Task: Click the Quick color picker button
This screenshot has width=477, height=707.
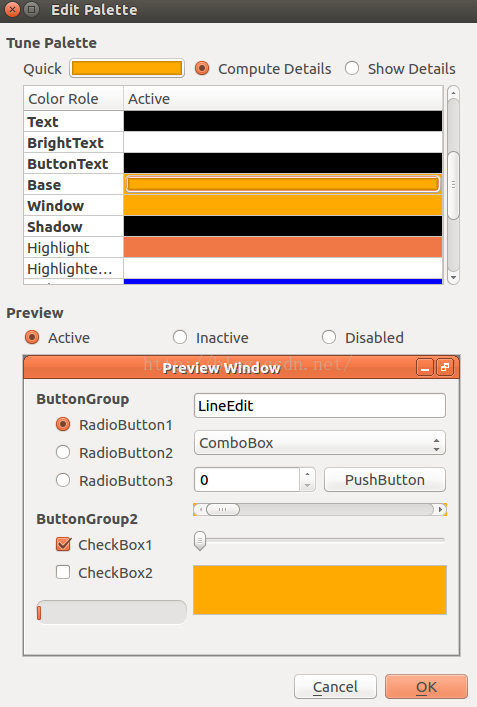Action: [x=127, y=68]
